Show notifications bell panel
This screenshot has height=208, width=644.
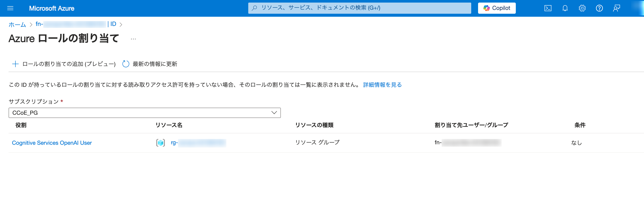tap(565, 8)
